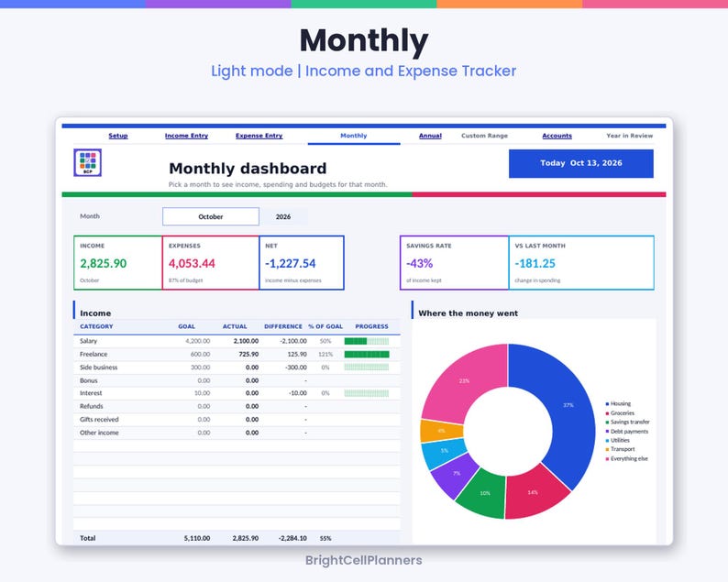Viewport: 728px width, 582px height.
Task: Select the Monthly tab
Action: click(353, 136)
